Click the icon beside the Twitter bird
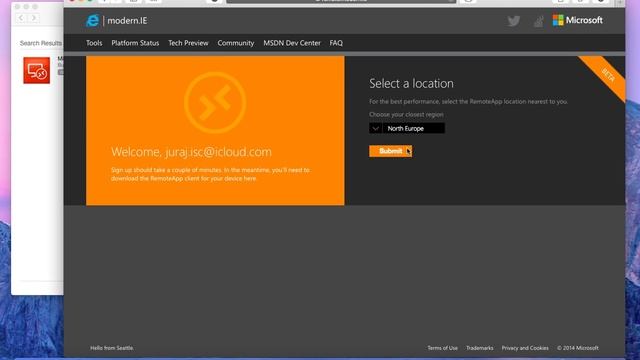This screenshot has width=640, height=360. [x=538, y=21]
